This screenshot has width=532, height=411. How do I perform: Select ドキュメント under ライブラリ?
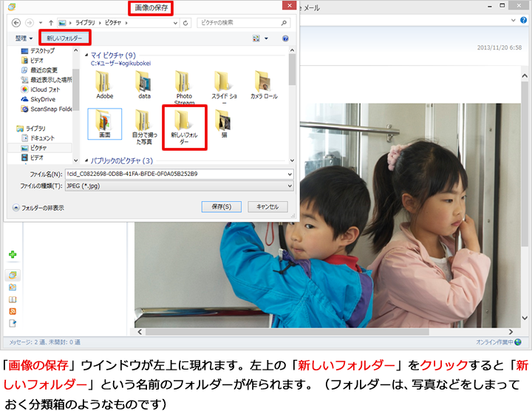tap(38, 138)
